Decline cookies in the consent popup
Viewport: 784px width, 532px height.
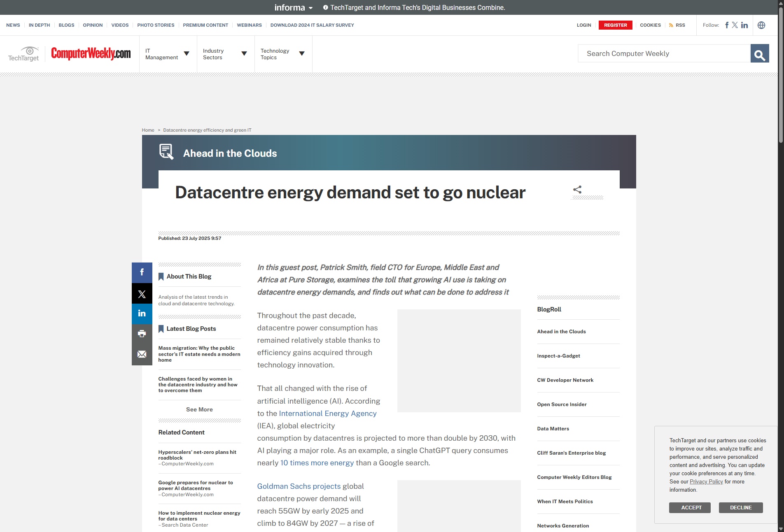[741, 508]
